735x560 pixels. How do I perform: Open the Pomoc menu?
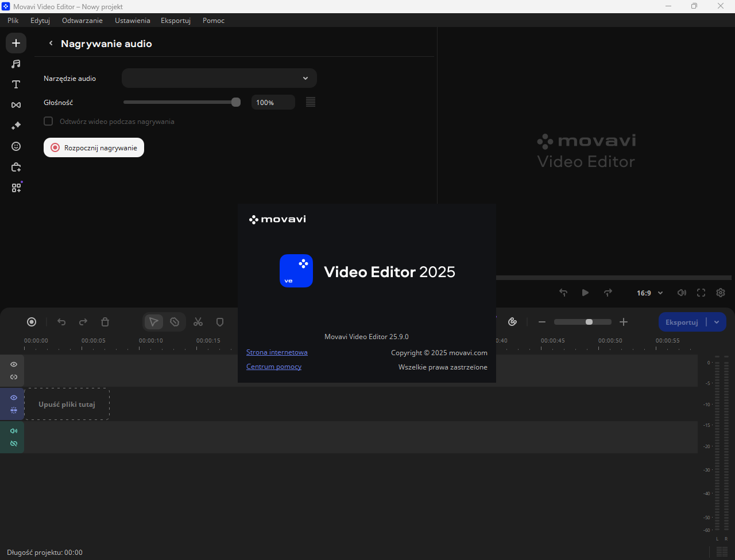(214, 20)
